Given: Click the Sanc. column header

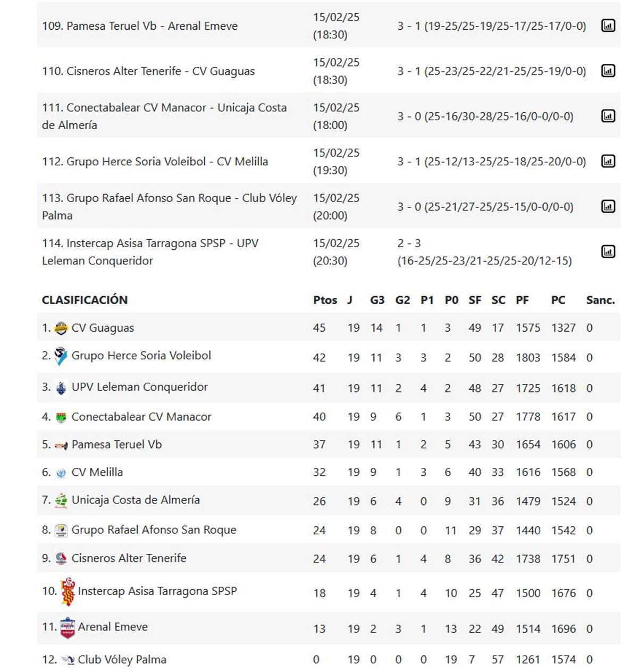Looking at the screenshot, I should (x=600, y=300).
